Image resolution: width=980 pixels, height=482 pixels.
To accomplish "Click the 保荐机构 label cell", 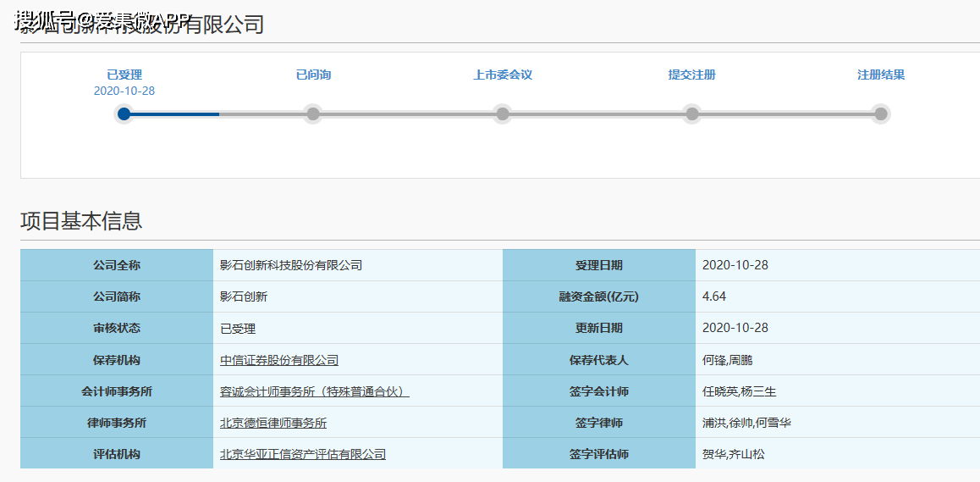I will [x=117, y=359].
